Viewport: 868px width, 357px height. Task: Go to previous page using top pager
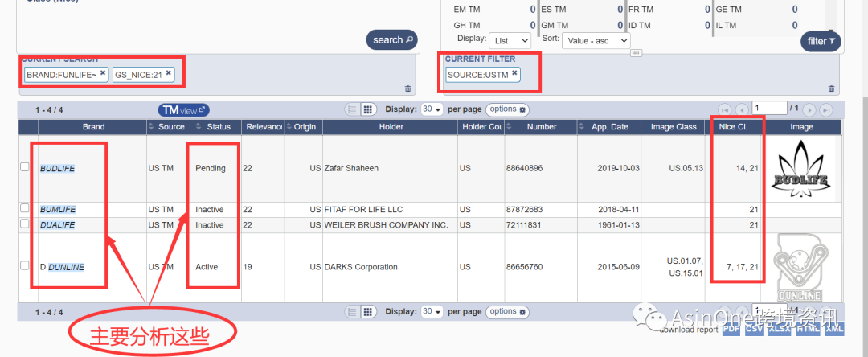point(742,109)
